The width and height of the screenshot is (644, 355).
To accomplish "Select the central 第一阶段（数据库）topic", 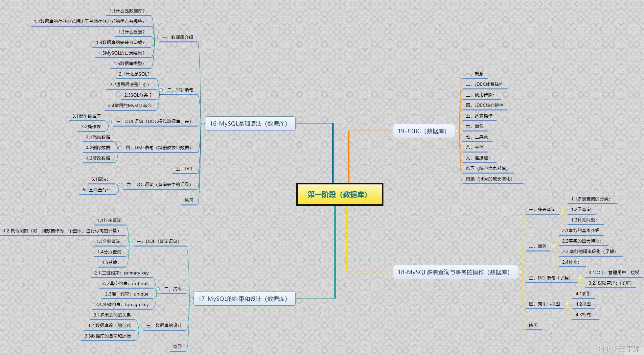I will click(x=339, y=194).
